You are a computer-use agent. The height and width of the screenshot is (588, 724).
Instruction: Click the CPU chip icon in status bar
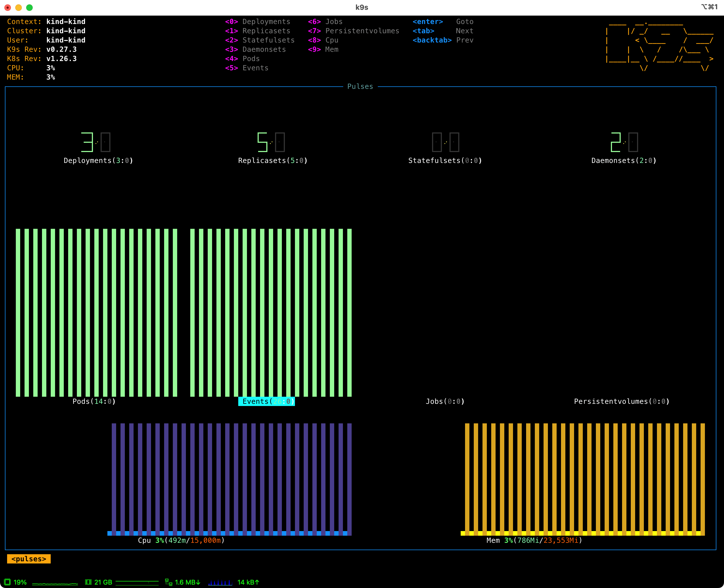[7, 582]
